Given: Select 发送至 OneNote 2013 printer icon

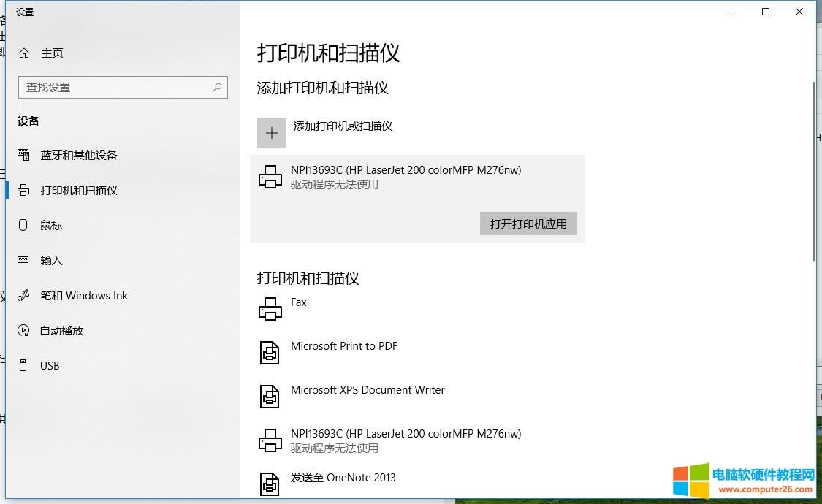Looking at the screenshot, I should point(270,484).
